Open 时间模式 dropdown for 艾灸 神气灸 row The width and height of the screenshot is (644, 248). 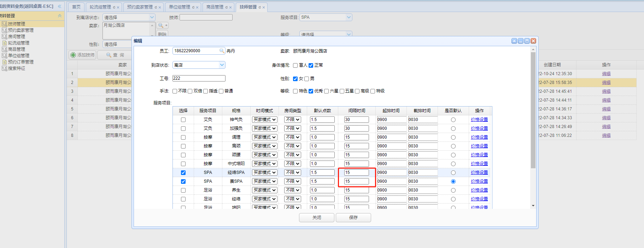click(x=264, y=120)
